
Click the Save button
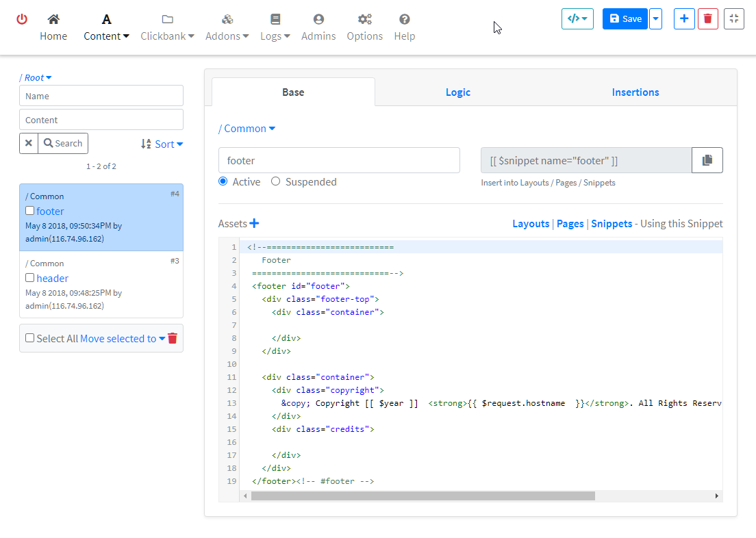coord(625,19)
